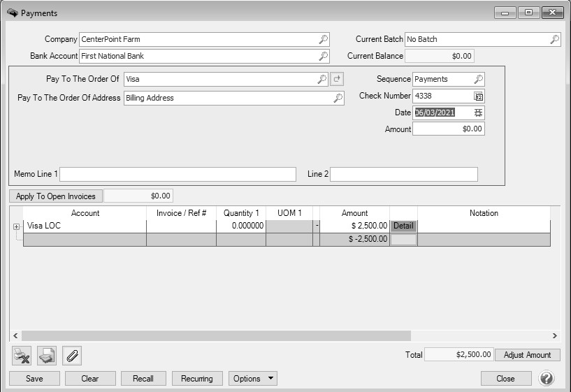Click the horizontal scrollbar right arrow
Screen dimensions: 571x392
(x=555, y=336)
